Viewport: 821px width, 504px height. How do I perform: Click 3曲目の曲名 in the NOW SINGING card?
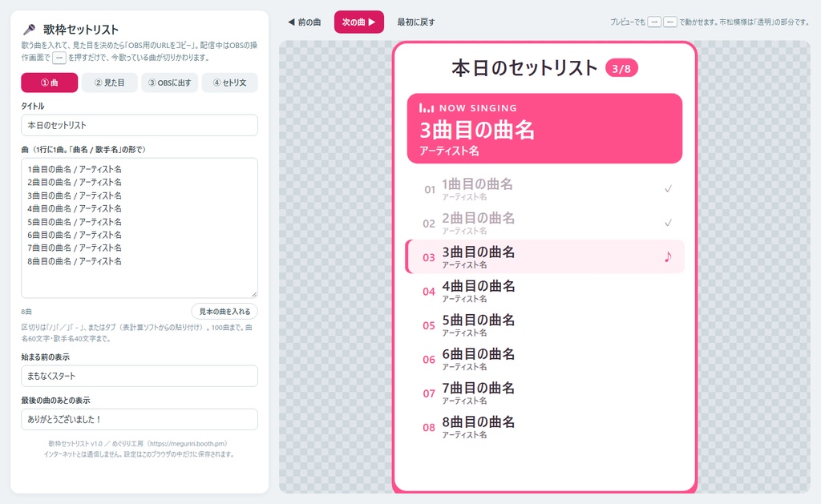477,131
